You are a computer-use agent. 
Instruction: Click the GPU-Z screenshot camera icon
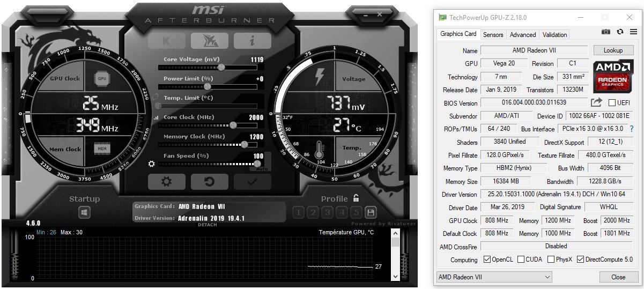coord(606,32)
